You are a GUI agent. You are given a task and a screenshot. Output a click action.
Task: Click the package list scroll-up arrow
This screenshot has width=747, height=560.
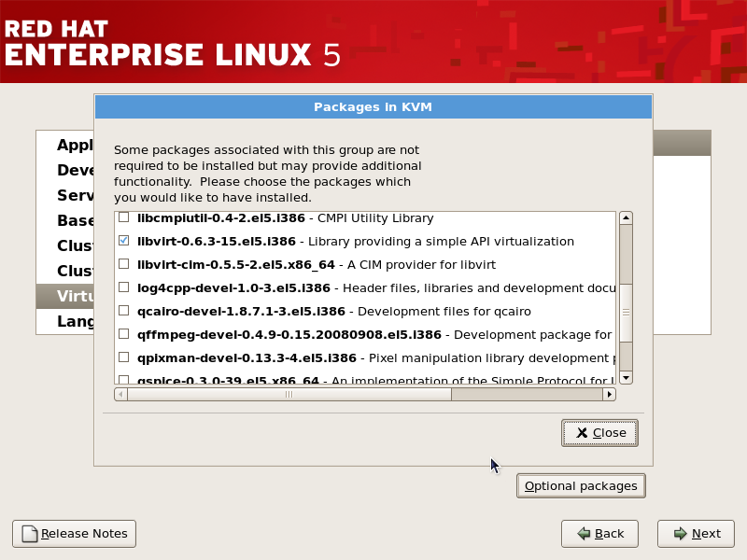(x=626, y=218)
